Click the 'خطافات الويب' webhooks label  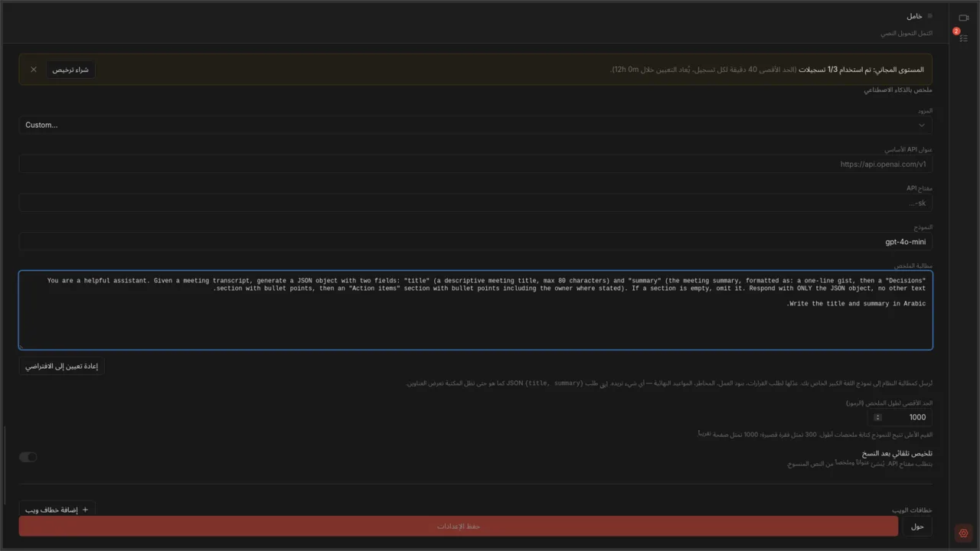(912, 510)
